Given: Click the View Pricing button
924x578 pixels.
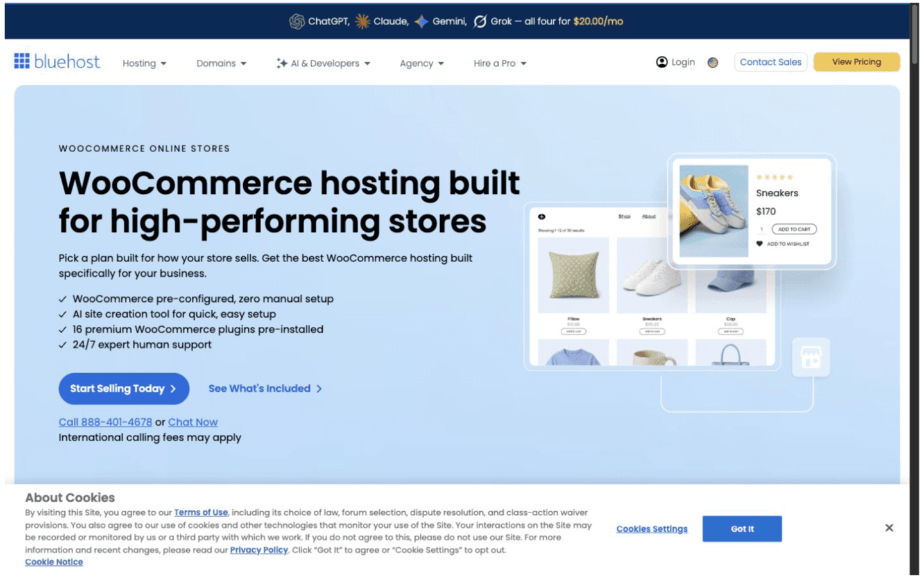Looking at the screenshot, I should coord(856,62).
